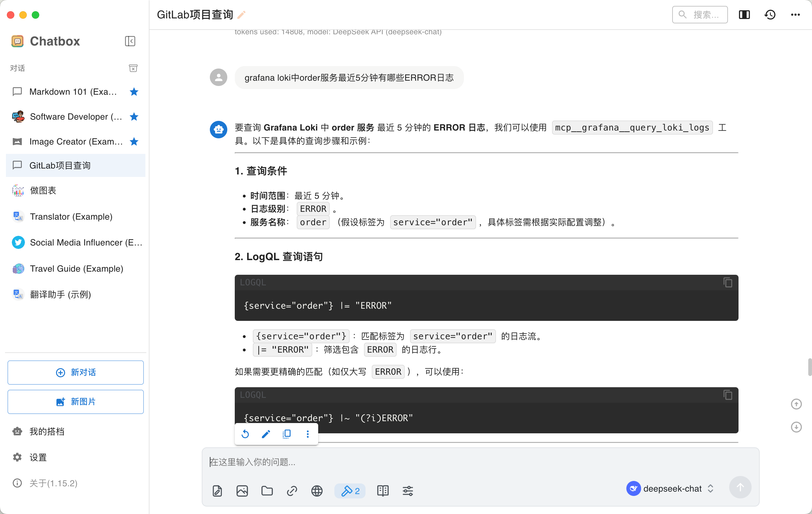
Task: Click the clear conversations archive icon
Action: 133,68
